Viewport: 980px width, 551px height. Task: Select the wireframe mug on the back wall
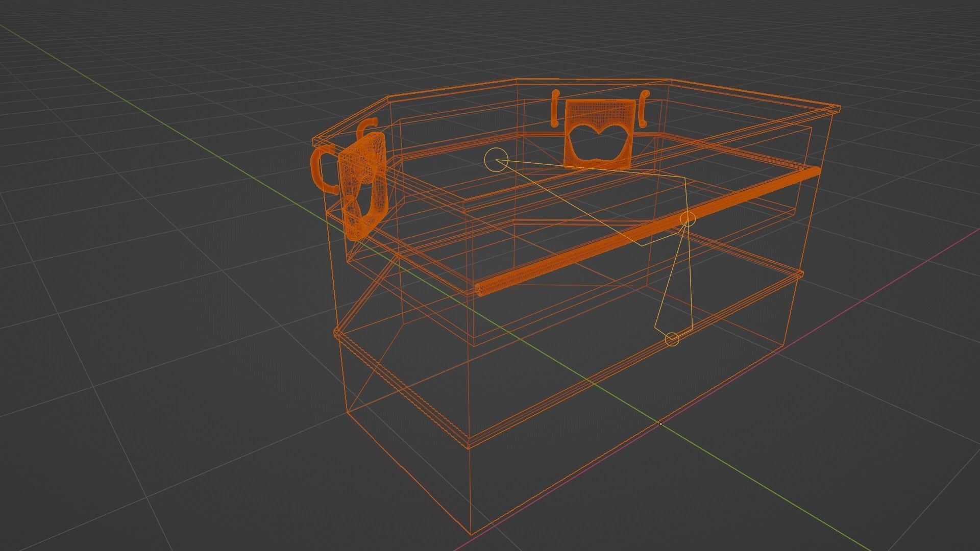pos(600,134)
